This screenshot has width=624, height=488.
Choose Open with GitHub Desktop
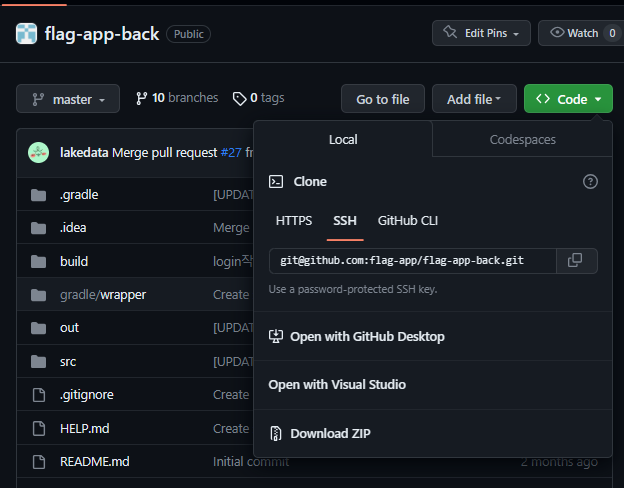coord(433,336)
